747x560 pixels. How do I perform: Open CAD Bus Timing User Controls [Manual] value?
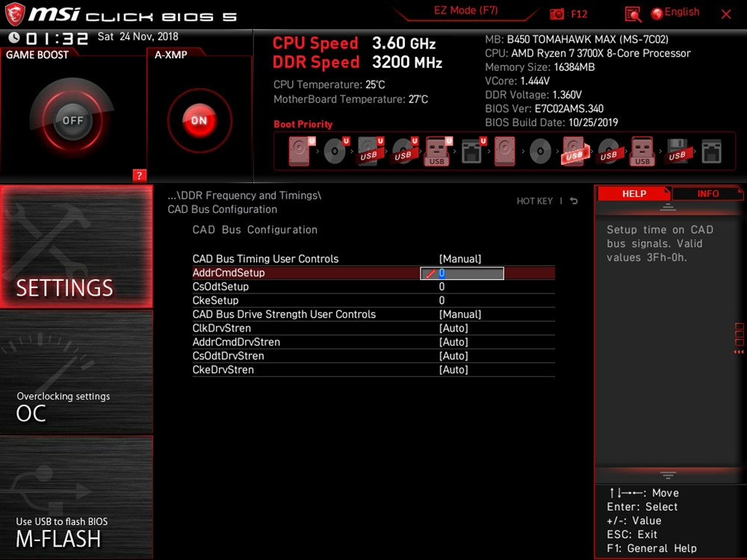[460, 259]
